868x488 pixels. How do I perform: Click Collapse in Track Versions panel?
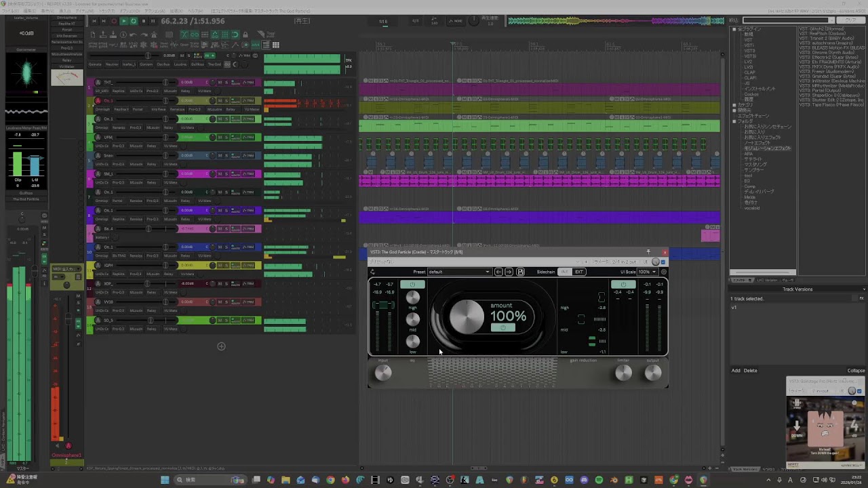(x=856, y=371)
